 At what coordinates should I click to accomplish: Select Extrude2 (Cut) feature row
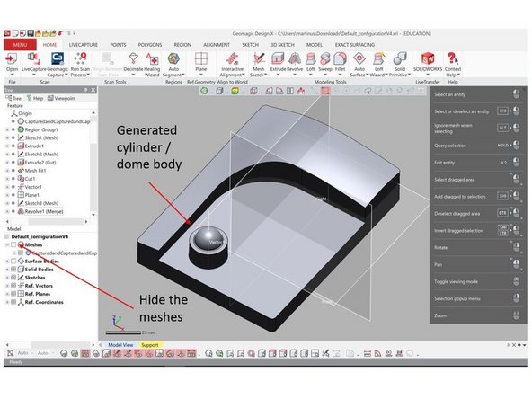37,162
